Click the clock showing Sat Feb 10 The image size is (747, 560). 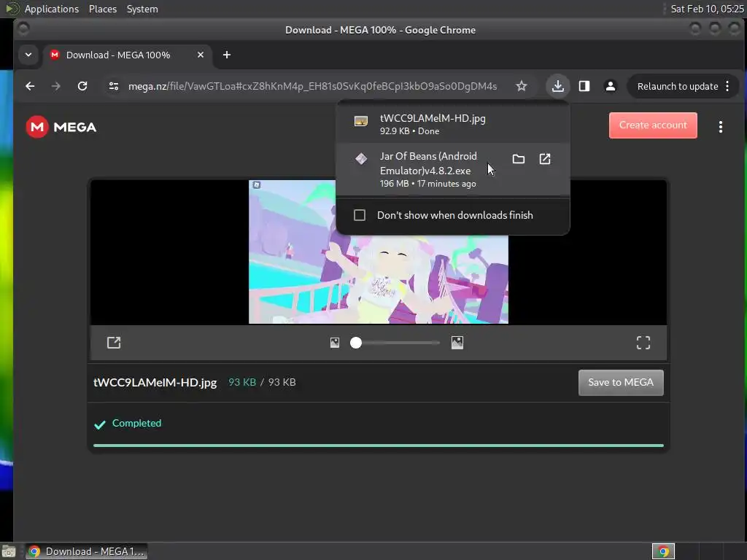pos(707,9)
